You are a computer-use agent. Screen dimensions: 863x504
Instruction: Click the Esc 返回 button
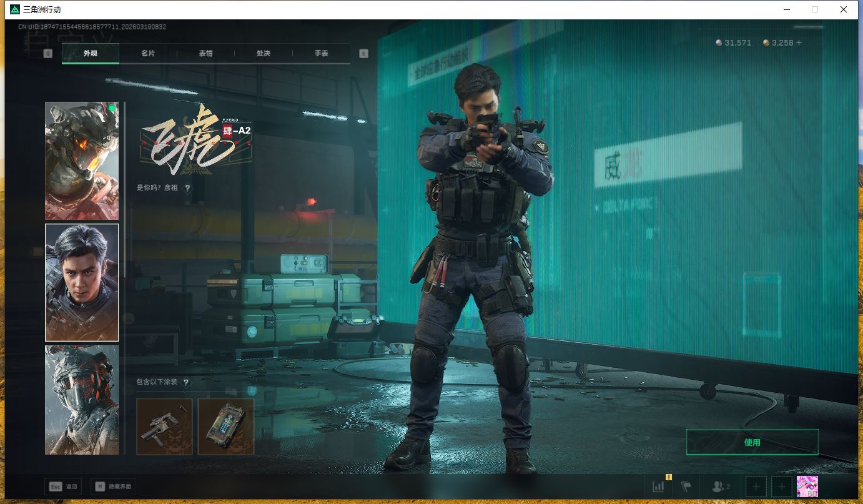62,487
